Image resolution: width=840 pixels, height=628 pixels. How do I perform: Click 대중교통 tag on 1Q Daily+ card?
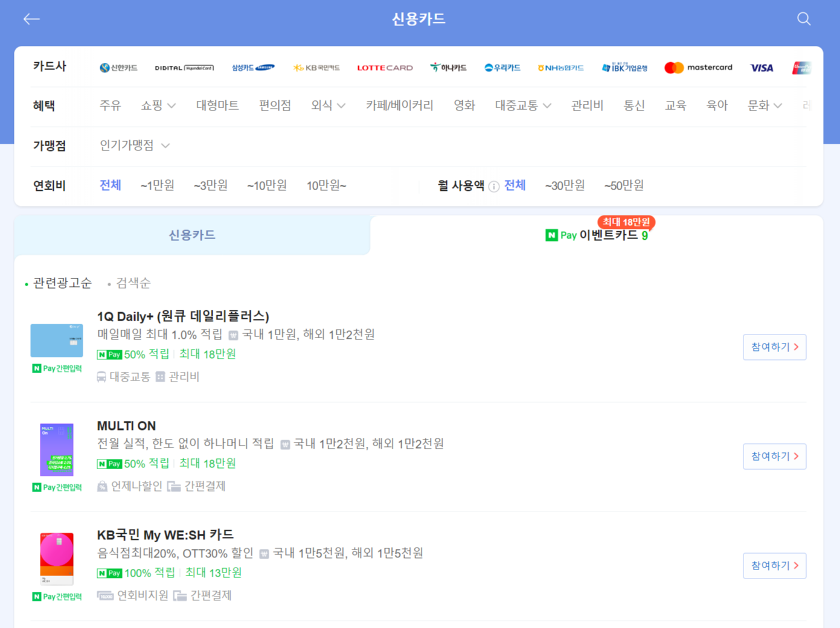123,377
